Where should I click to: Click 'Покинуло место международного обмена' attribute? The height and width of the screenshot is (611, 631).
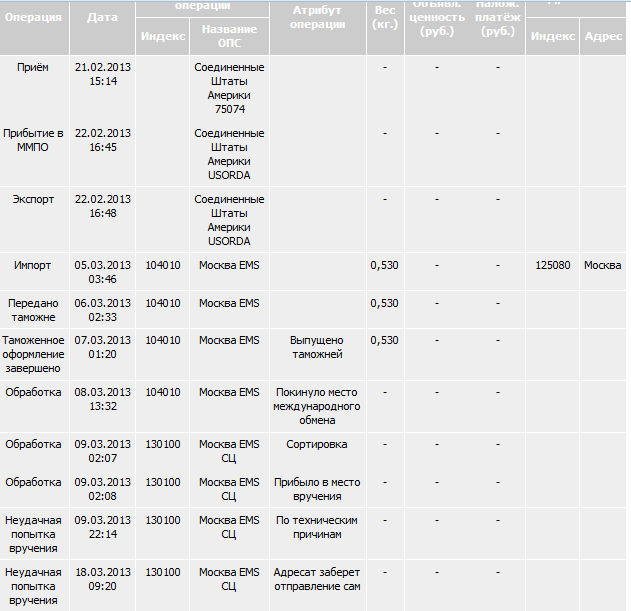pyautogui.click(x=318, y=406)
